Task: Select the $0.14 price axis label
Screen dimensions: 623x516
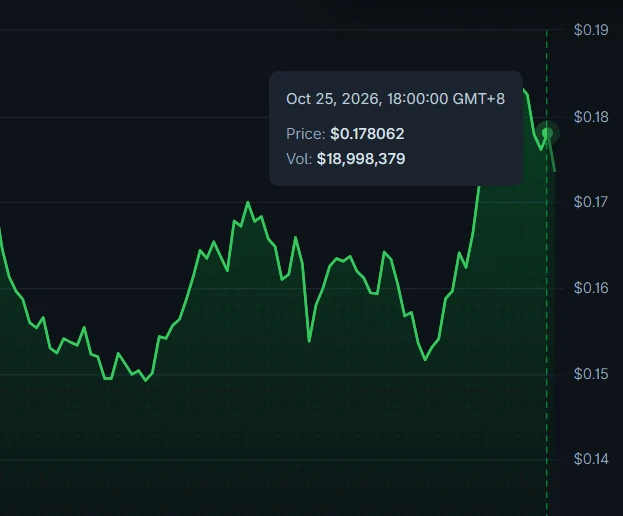Action: click(591, 459)
